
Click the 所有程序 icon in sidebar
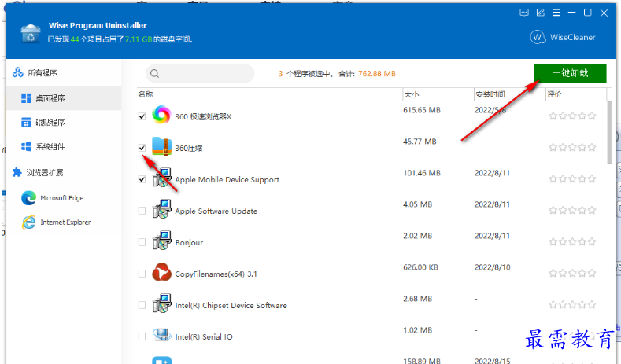pyautogui.click(x=18, y=72)
